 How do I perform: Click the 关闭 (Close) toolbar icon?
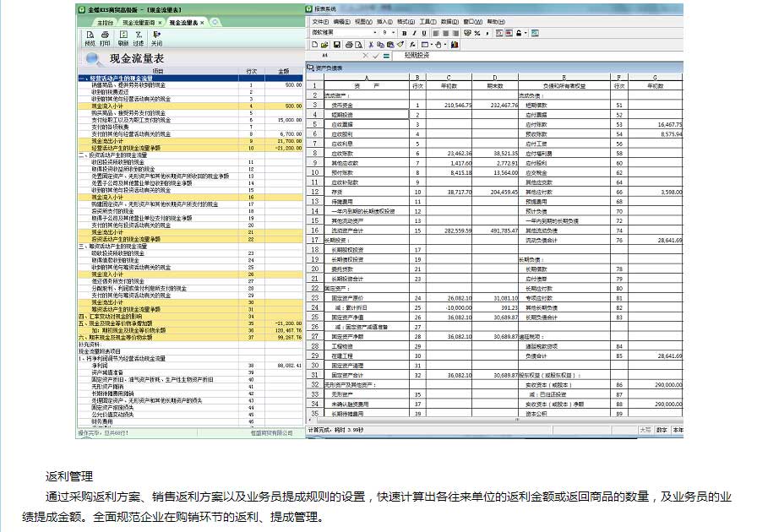[x=156, y=37]
